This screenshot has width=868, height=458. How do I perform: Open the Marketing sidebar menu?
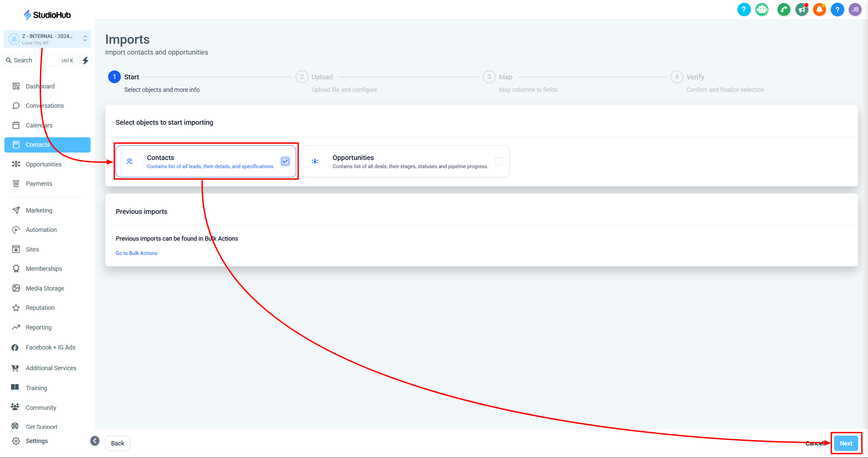point(39,210)
